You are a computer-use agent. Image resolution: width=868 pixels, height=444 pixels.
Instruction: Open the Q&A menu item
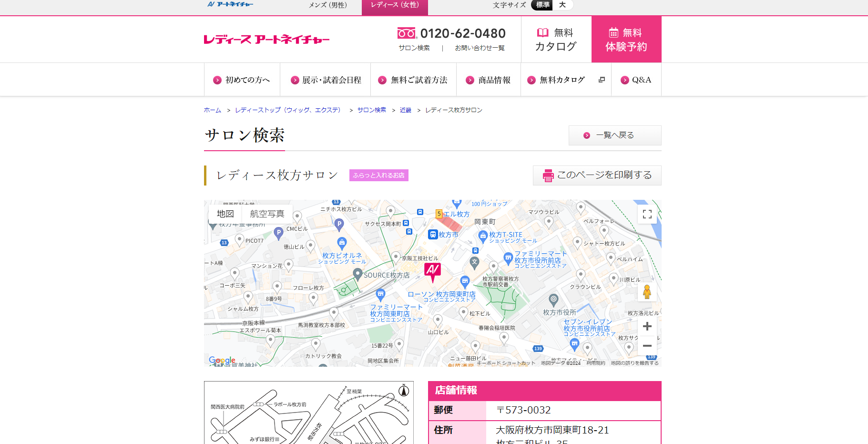pos(636,80)
